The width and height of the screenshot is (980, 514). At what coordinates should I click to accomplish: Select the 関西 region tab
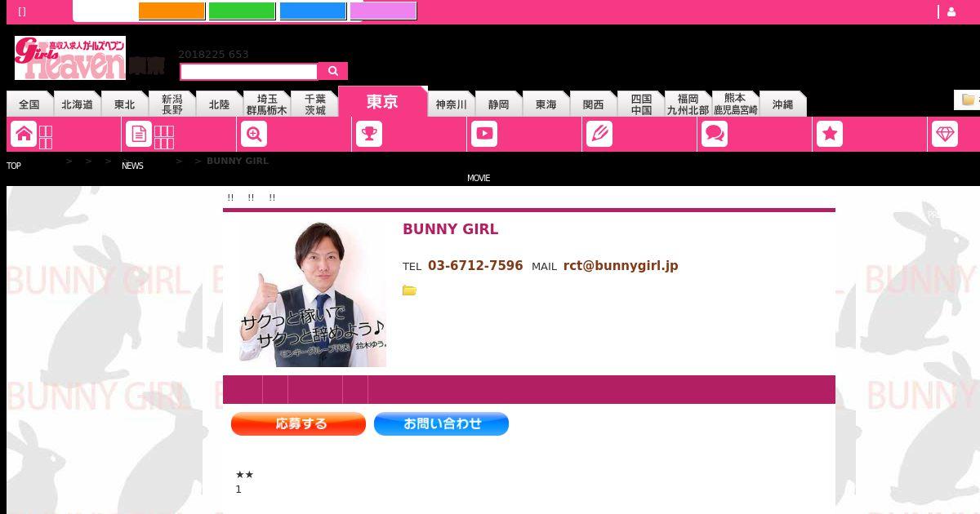[594, 104]
